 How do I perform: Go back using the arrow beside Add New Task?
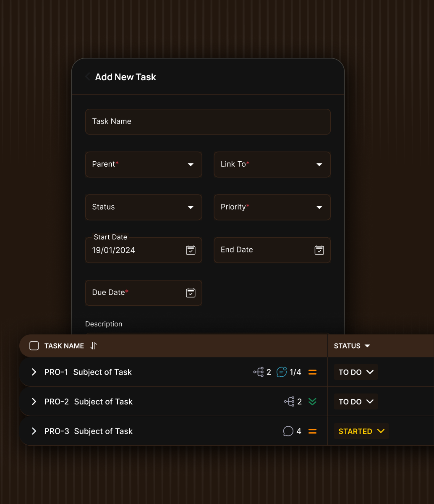[x=87, y=77]
